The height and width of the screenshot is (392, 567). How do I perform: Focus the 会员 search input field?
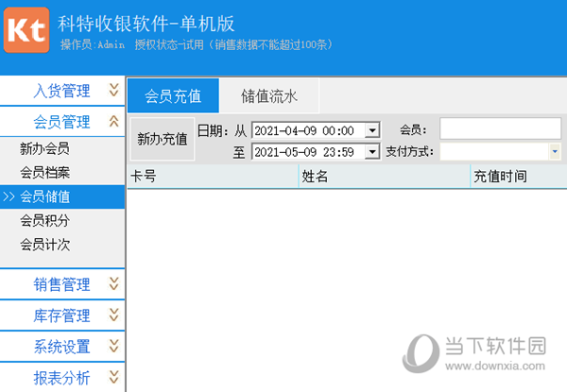501,128
